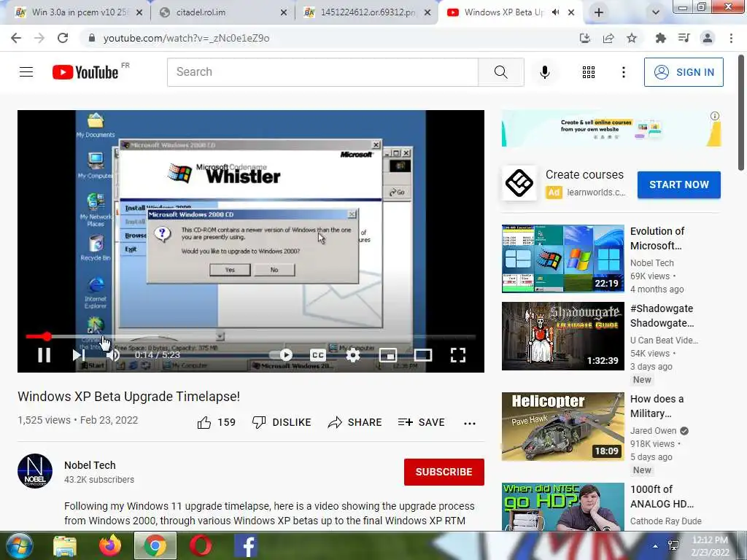Open the YouTube hamburger guide menu
This screenshot has height=560, width=747.
click(x=26, y=72)
